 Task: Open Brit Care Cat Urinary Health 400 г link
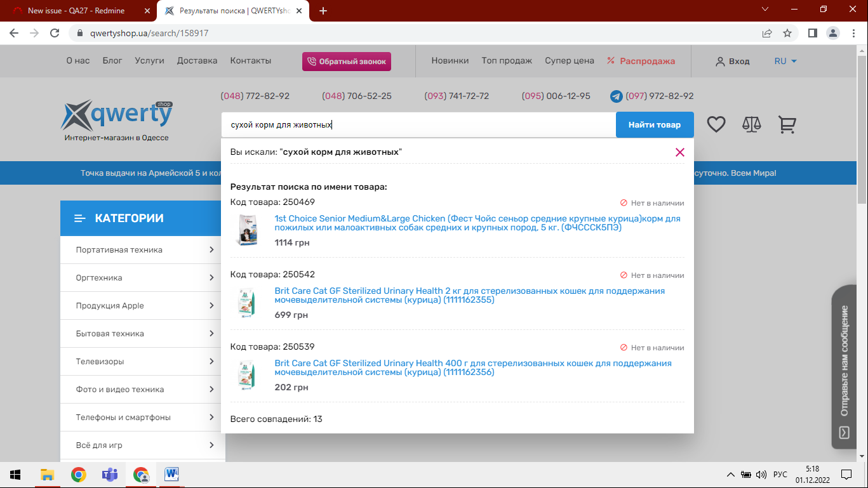click(473, 367)
